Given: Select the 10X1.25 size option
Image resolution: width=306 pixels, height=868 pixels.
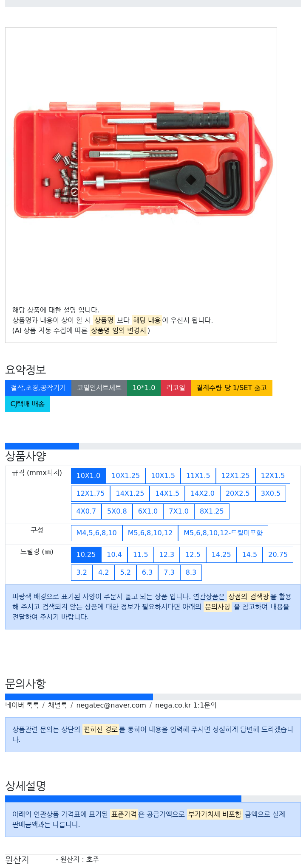Looking at the screenshot, I should (125, 476).
